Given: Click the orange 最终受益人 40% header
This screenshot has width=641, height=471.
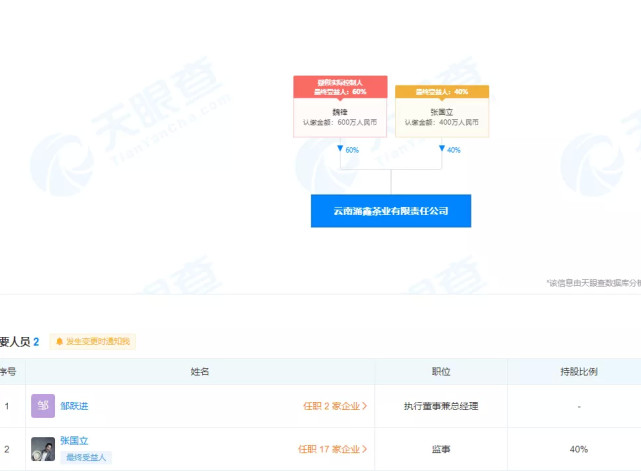Looking at the screenshot, I should tap(442, 91).
